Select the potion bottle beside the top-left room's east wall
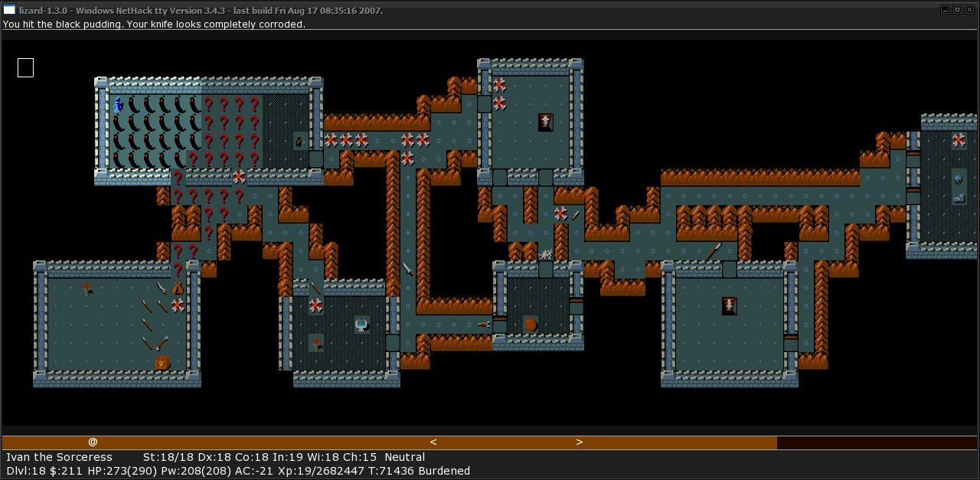 tap(300, 141)
